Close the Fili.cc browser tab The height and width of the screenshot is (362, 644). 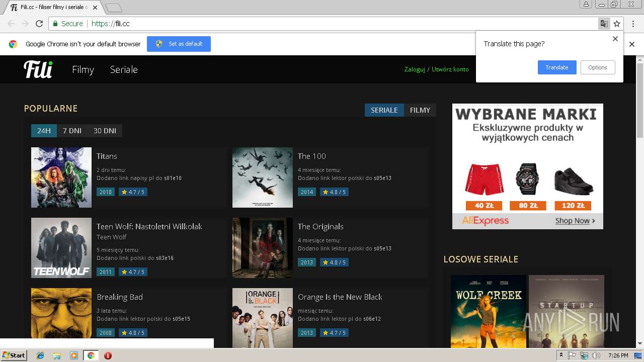click(95, 8)
